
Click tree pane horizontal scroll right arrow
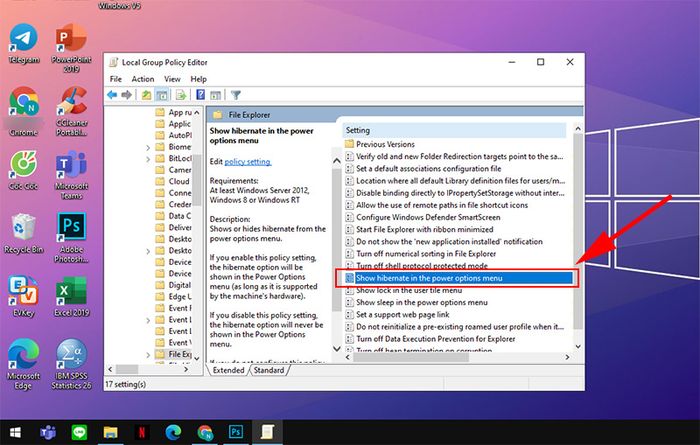point(187,370)
